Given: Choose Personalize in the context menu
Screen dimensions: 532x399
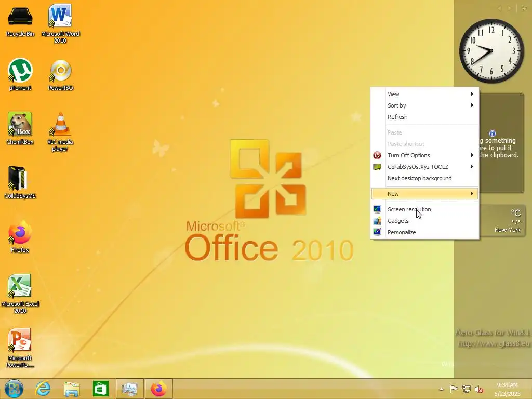Looking at the screenshot, I should point(425,232).
